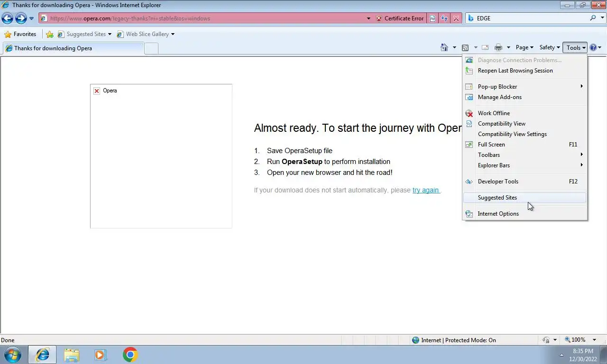Open the Page menu
607x364 pixels.
click(524, 47)
